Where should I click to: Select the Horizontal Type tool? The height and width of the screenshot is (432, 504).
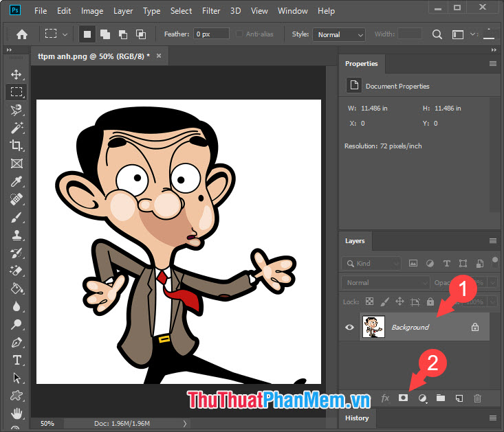click(x=16, y=360)
